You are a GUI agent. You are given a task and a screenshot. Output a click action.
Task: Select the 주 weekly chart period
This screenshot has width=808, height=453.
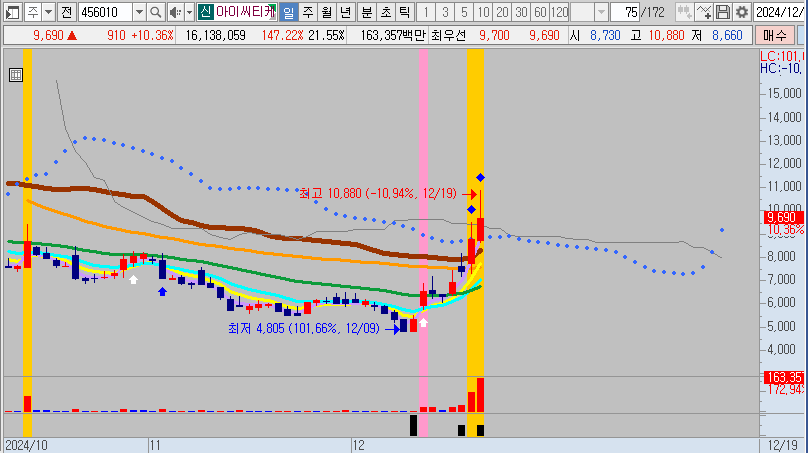click(x=308, y=12)
